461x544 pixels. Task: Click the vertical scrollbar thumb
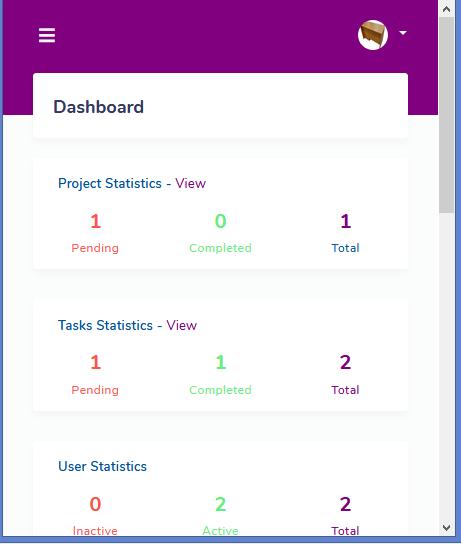(x=446, y=114)
